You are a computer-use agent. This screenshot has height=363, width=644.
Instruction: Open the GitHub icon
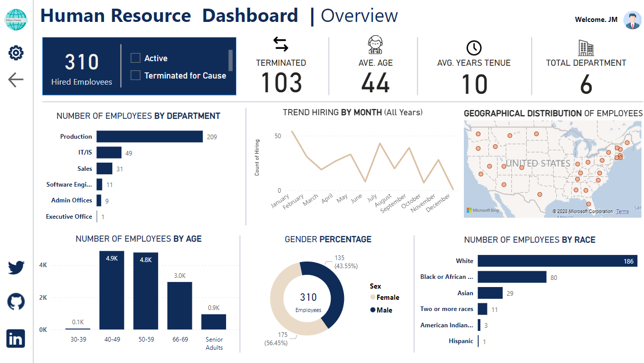(16, 302)
